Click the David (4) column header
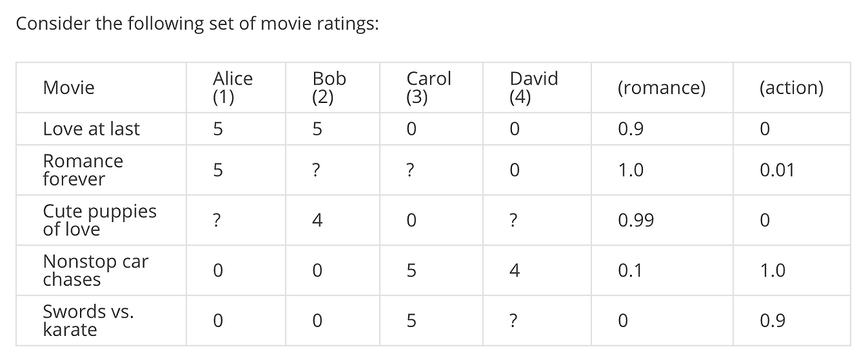This screenshot has height=363, width=868. tap(534, 87)
